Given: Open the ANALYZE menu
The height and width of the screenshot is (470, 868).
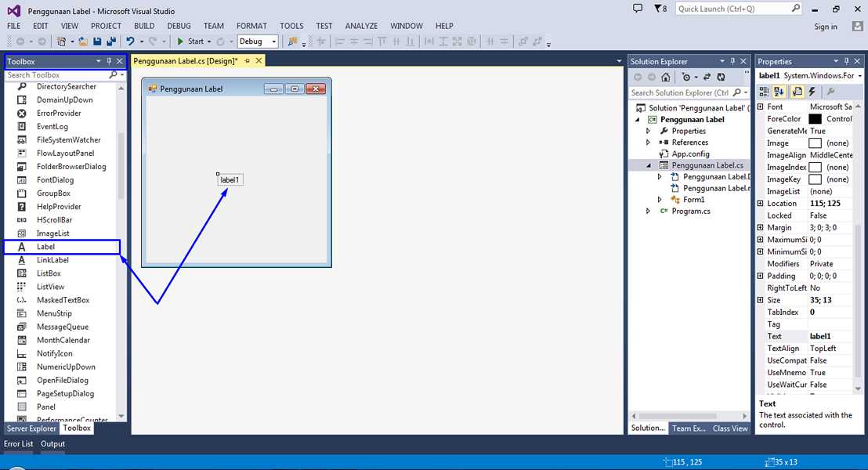Looking at the screenshot, I should pos(361,26).
